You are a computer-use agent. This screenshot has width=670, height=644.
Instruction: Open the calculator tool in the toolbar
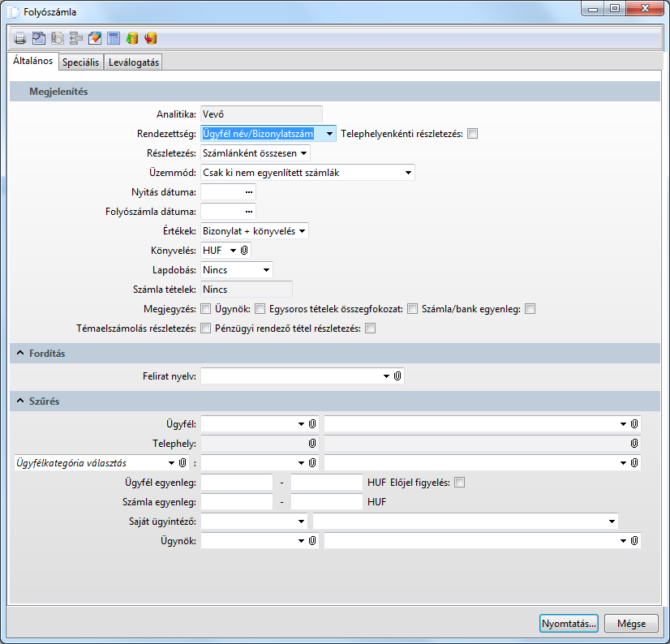pyautogui.click(x=114, y=38)
